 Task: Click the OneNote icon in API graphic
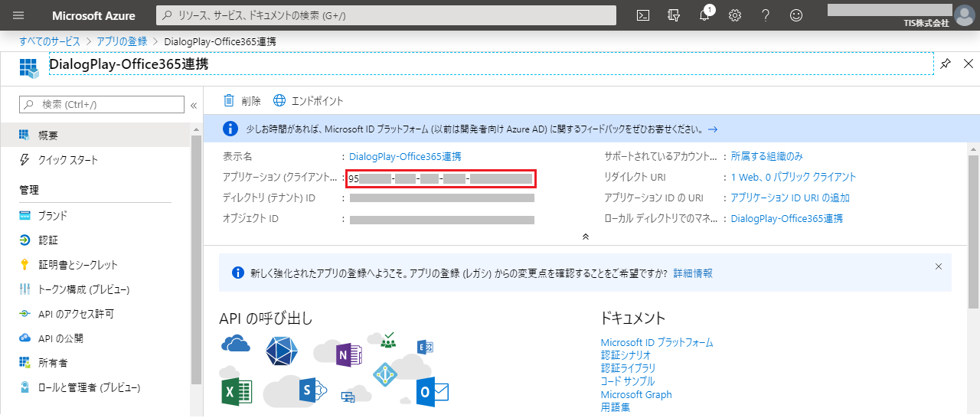click(348, 354)
